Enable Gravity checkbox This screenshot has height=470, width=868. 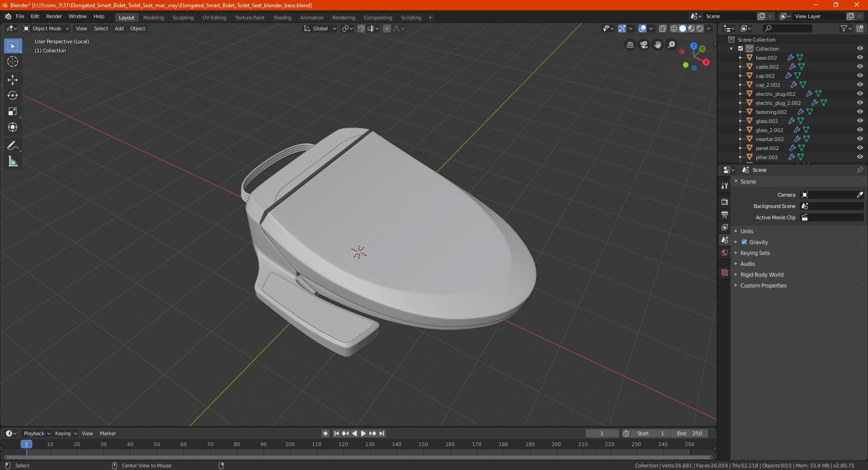pos(744,242)
